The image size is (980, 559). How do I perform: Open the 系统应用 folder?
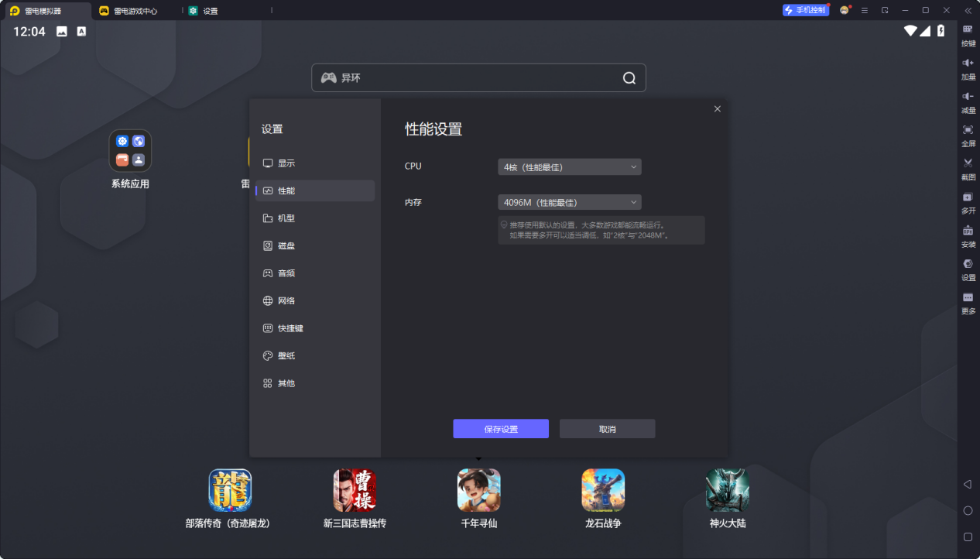[x=130, y=159]
